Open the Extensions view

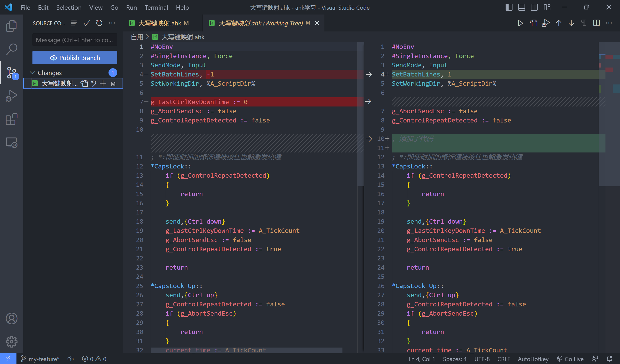pyautogui.click(x=11, y=119)
